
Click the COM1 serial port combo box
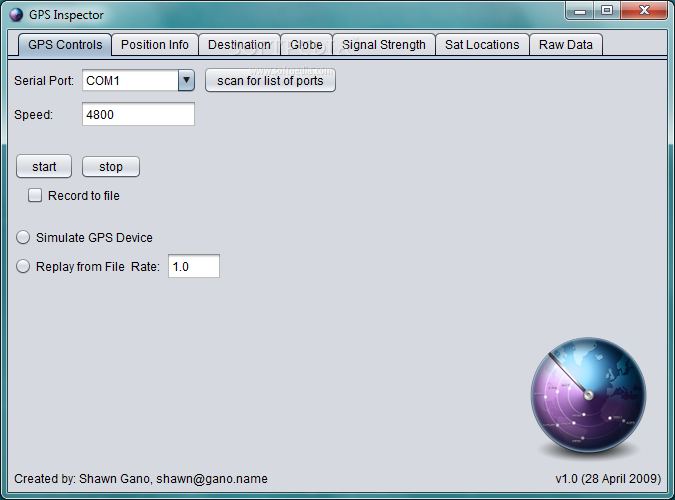point(138,80)
